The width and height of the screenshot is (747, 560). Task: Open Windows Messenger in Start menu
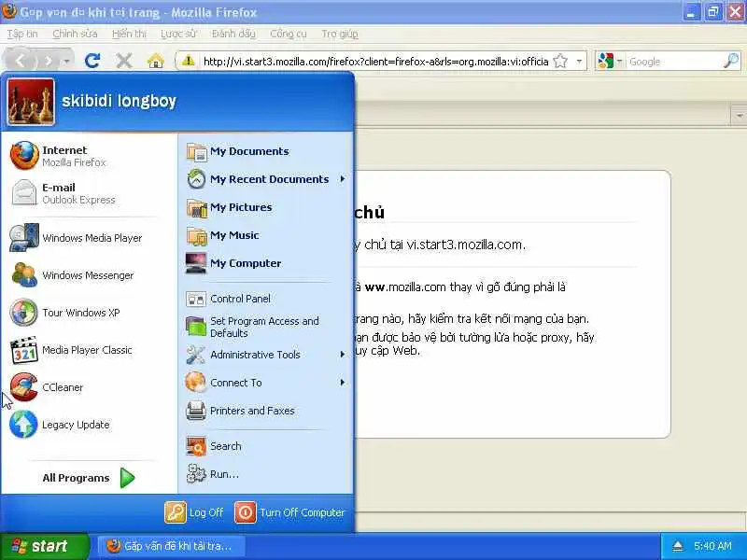click(90, 275)
